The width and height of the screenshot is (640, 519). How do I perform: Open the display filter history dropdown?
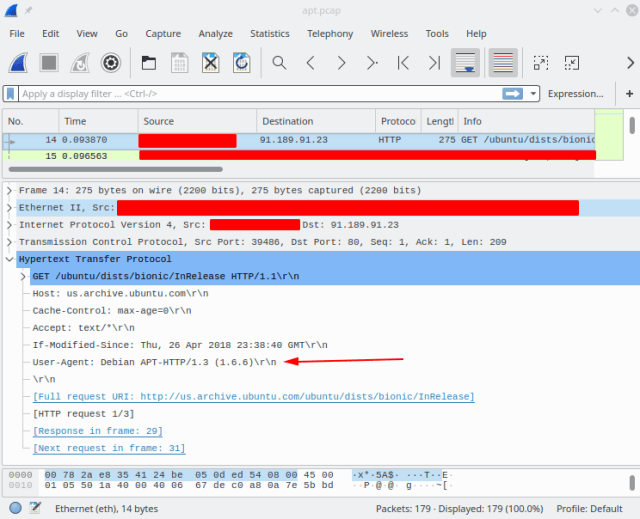[x=534, y=94]
